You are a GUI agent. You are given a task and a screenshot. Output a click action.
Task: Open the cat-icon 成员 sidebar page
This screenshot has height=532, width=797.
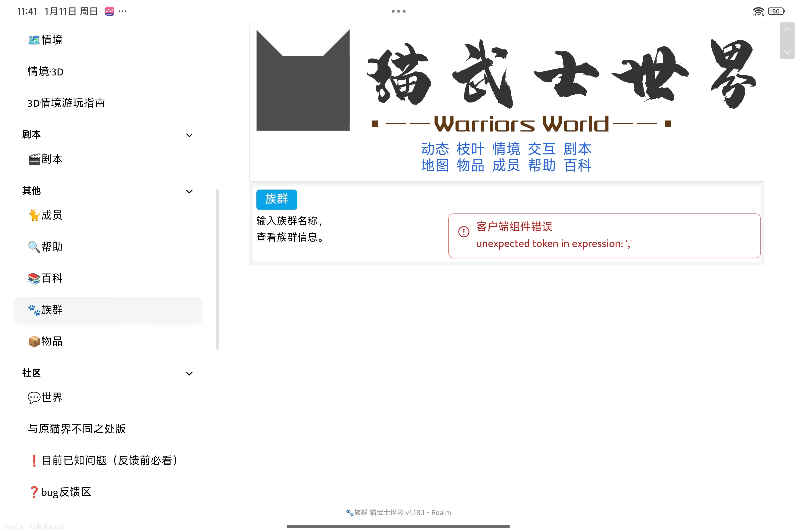pos(46,215)
